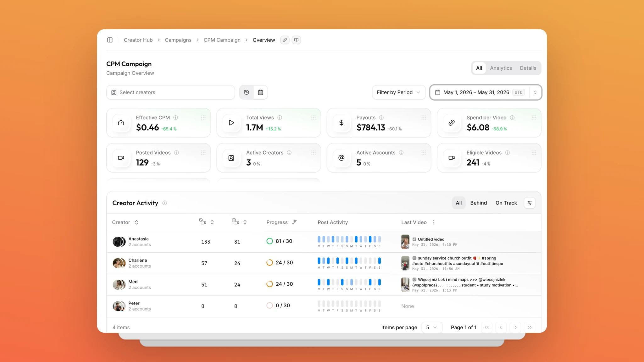Switch to the All overview tab
This screenshot has width=644, height=362.
tap(479, 68)
